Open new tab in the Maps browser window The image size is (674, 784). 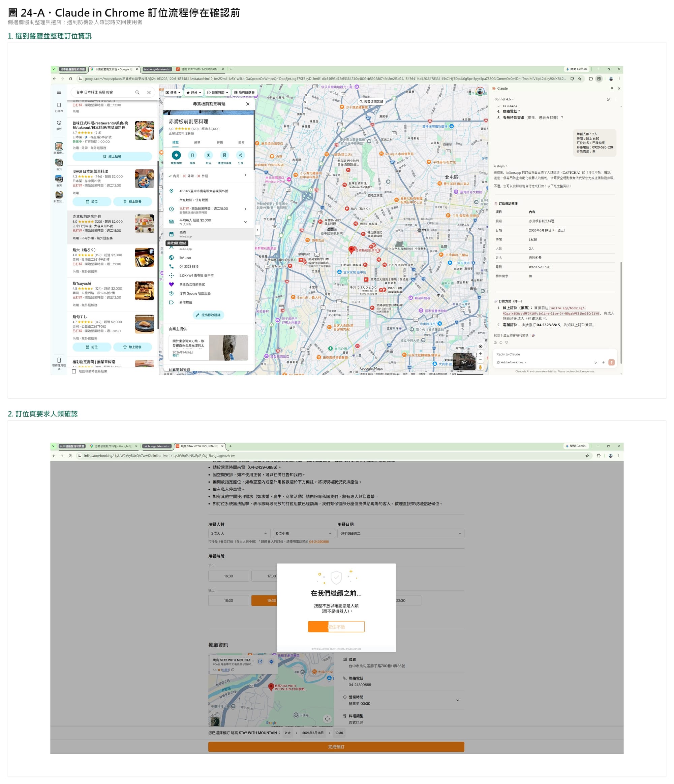tap(231, 69)
